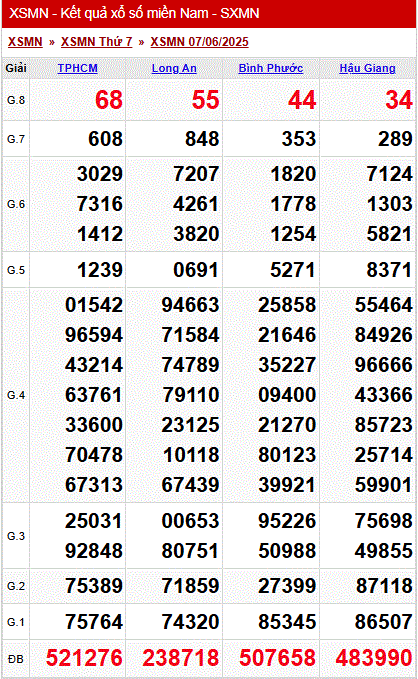The width and height of the screenshot is (418, 679).
Task: Click the G.8 result 68 for TPHCM
Action: pyautogui.click(x=109, y=100)
